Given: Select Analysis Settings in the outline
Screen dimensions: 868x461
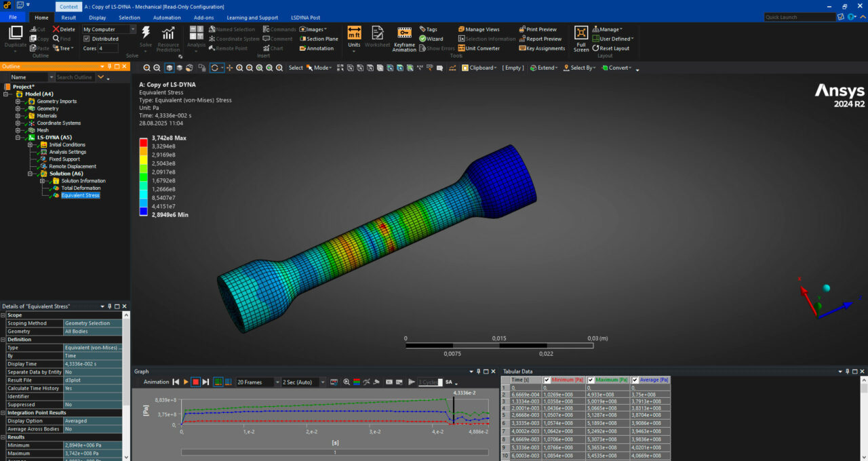Looking at the screenshot, I should 67,152.
